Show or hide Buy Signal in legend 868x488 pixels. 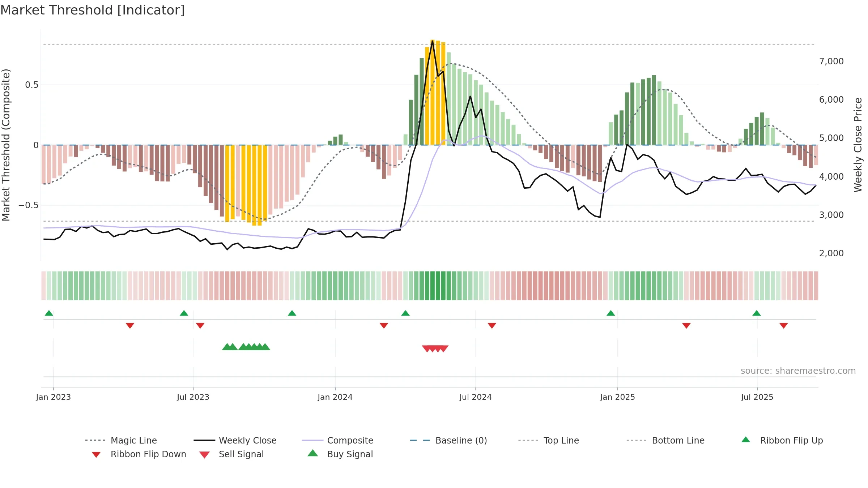point(340,454)
